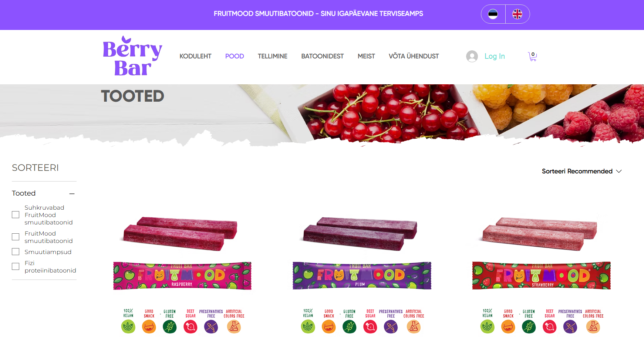The height and width of the screenshot is (352, 644).
Task: Go to the BATOONIDEST page
Action: 322,56
